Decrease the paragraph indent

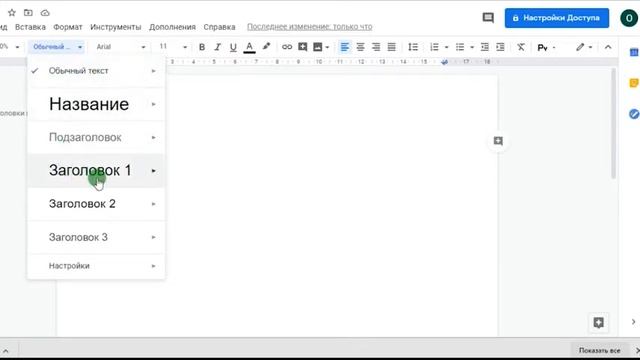484,47
